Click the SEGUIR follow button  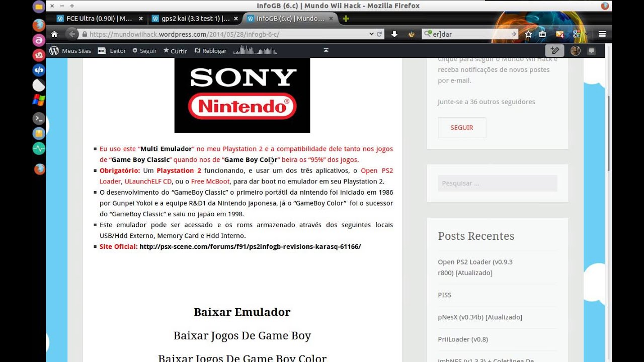coord(462,128)
